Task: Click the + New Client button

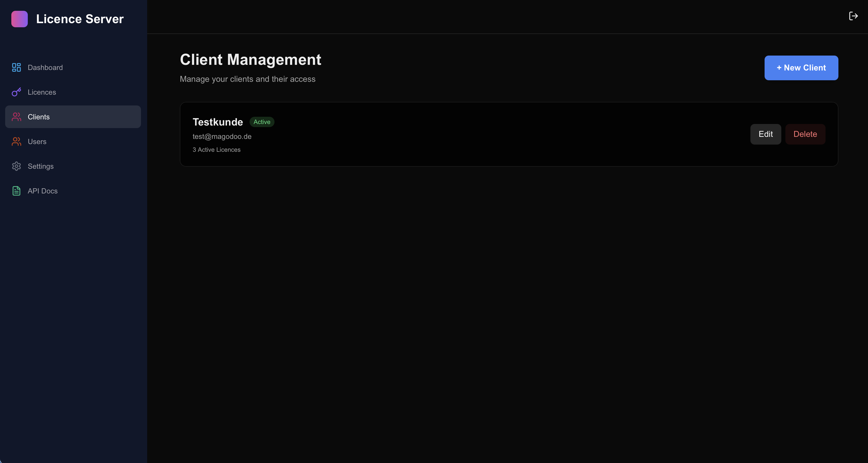Action: (801, 68)
